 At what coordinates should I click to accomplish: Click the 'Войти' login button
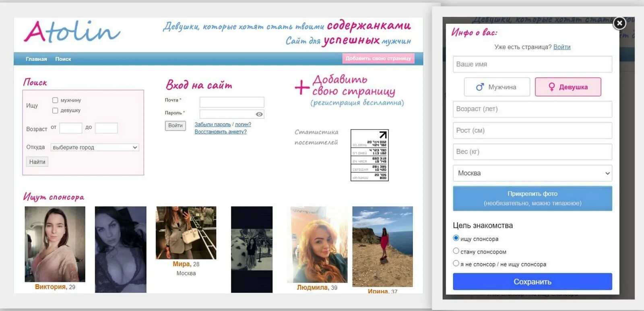point(175,126)
